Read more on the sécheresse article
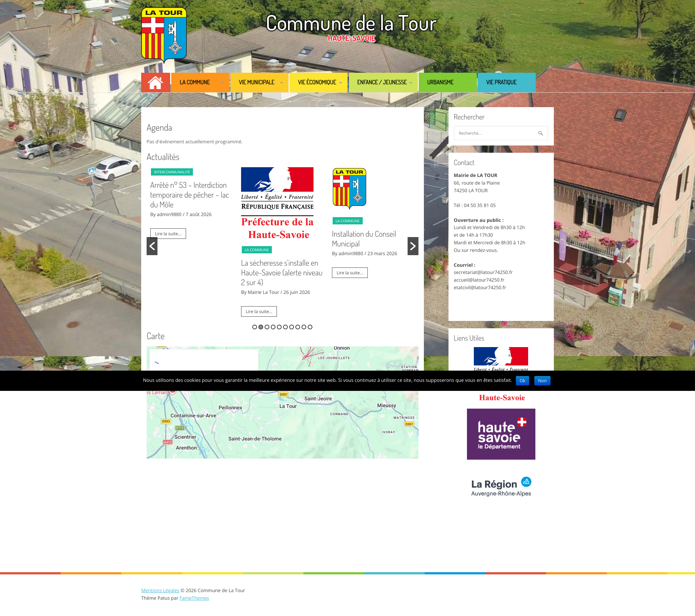 tap(259, 311)
